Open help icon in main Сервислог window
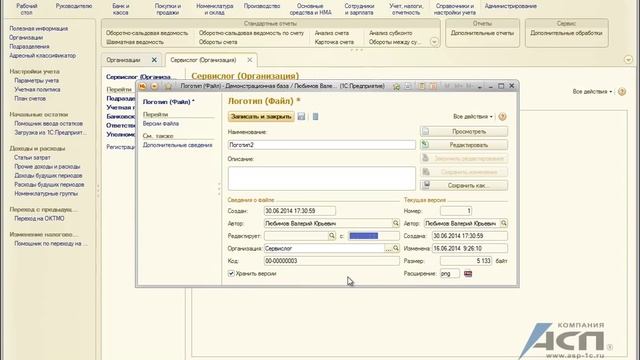640x360 pixels. coord(622,91)
